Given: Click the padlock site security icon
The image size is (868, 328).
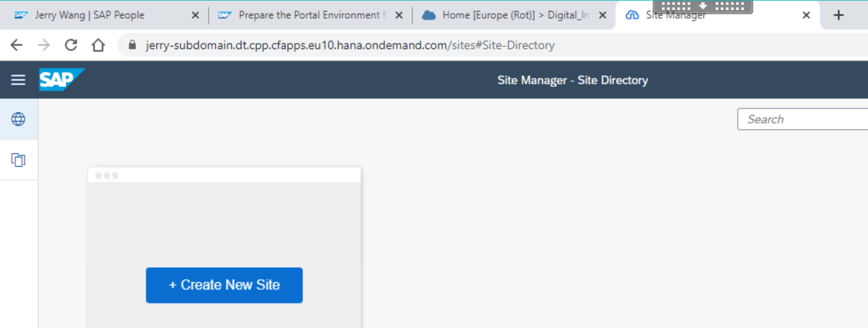Looking at the screenshot, I should [133, 45].
